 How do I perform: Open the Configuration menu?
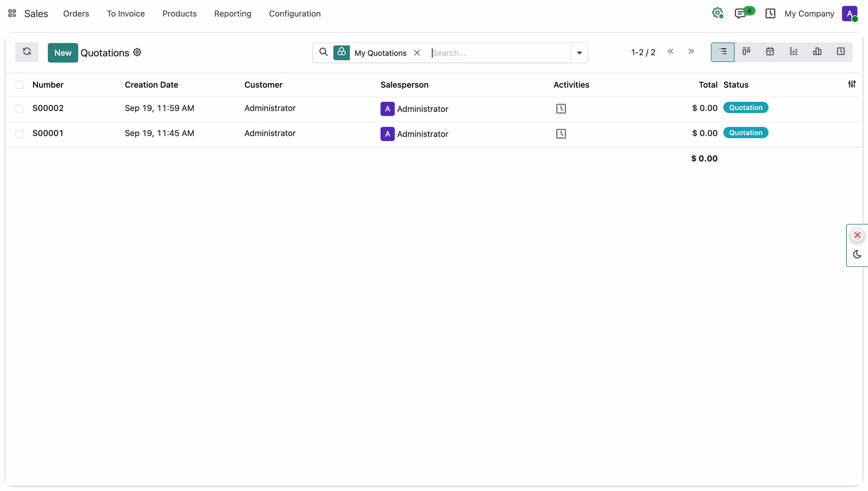[x=295, y=14]
